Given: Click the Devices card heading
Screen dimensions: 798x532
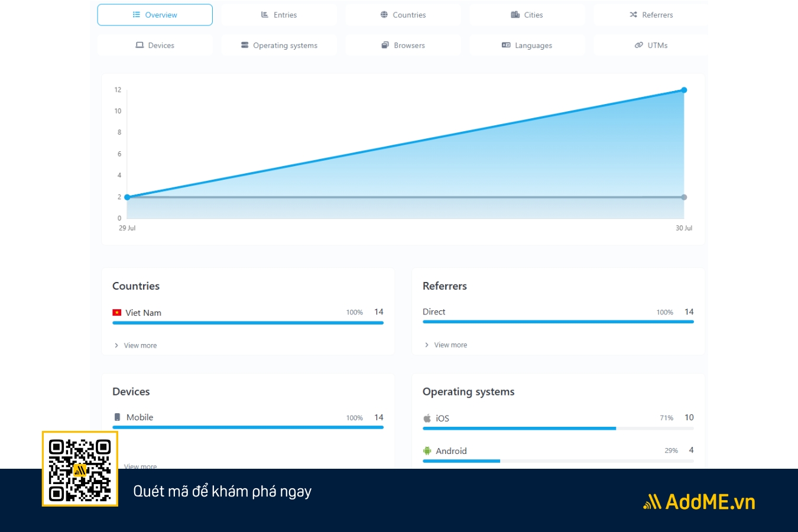Looking at the screenshot, I should pyautogui.click(x=131, y=391).
